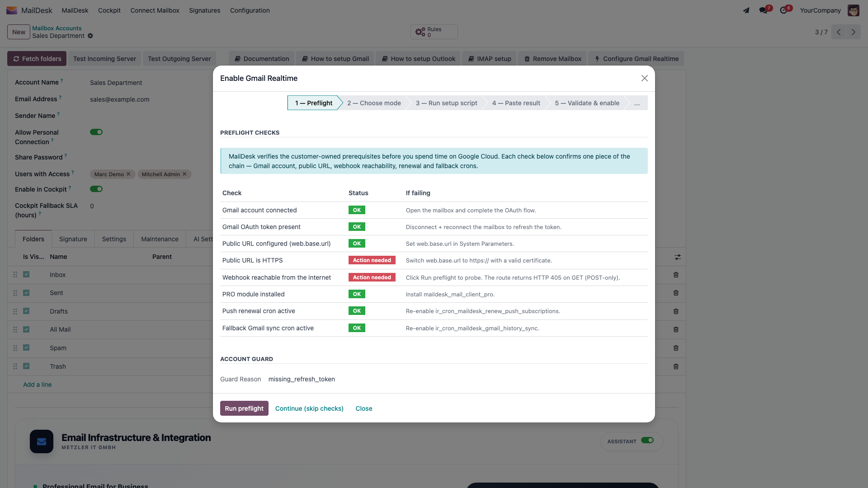Delete the Inbox folder row with trash icon

[x=676, y=275]
